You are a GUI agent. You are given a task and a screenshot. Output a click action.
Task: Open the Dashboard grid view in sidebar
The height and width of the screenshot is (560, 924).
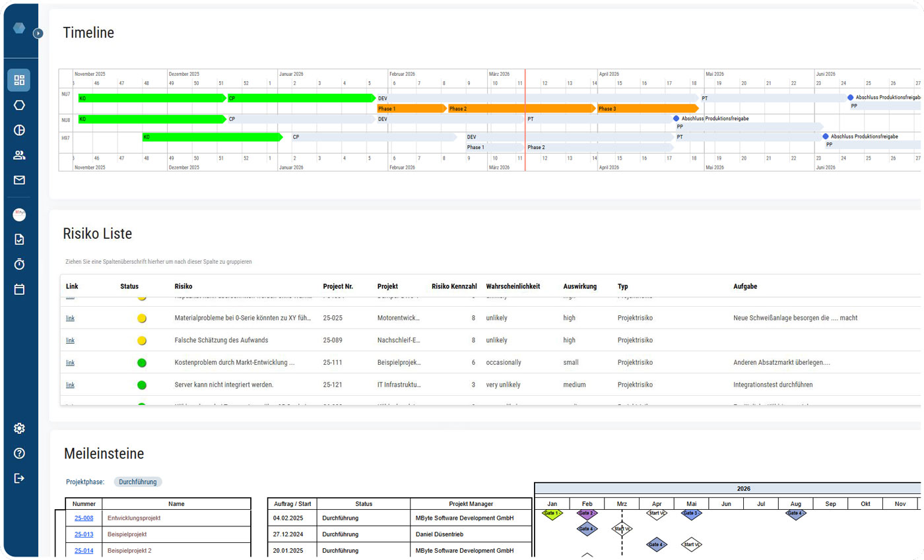pyautogui.click(x=20, y=79)
